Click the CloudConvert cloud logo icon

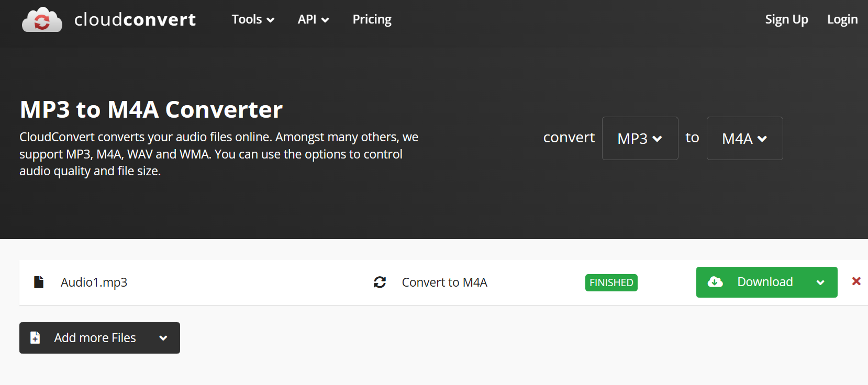pos(42,20)
